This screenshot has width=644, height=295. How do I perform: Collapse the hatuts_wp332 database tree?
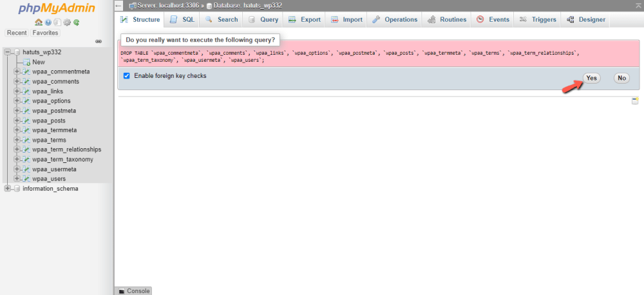(x=7, y=52)
